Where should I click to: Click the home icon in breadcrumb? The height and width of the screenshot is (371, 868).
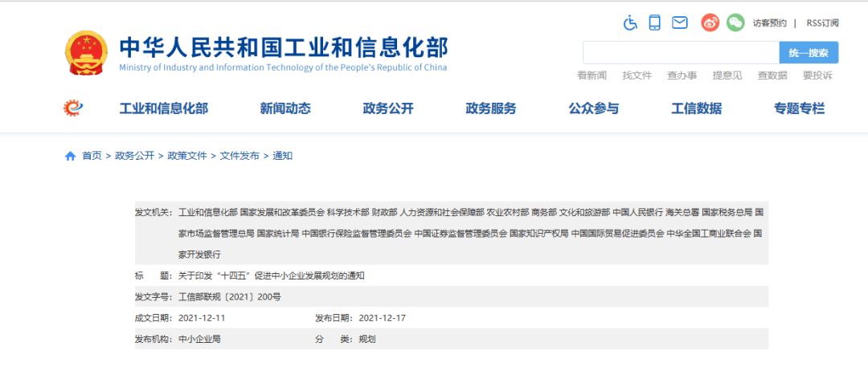[x=70, y=157]
